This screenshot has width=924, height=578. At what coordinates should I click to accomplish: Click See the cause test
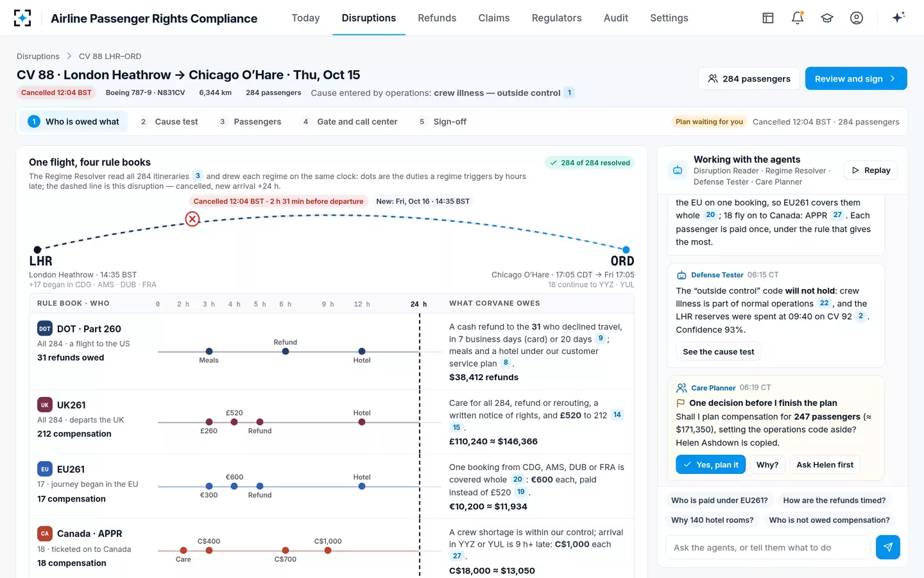(719, 352)
